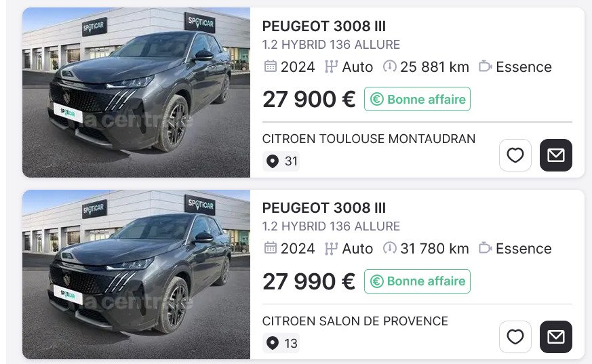The width and height of the screenshot is (592, 364).
Task: Click envelope icon for Citroen Salon de Provence
Action: coord(556,337)
